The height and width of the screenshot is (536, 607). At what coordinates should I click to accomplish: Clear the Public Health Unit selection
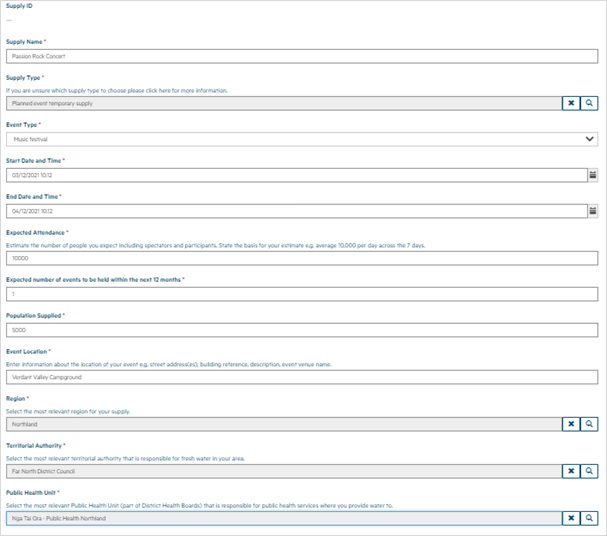pos(571,518)
